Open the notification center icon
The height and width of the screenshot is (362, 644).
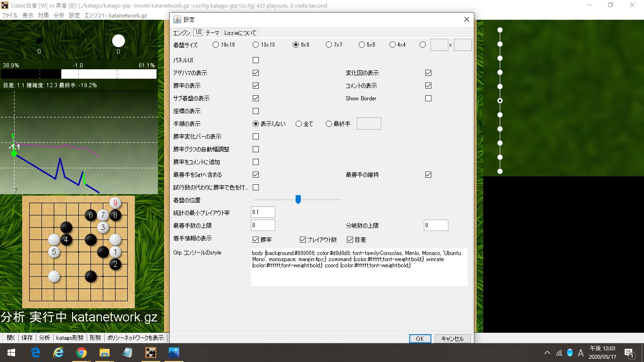(x=628, y=353)
